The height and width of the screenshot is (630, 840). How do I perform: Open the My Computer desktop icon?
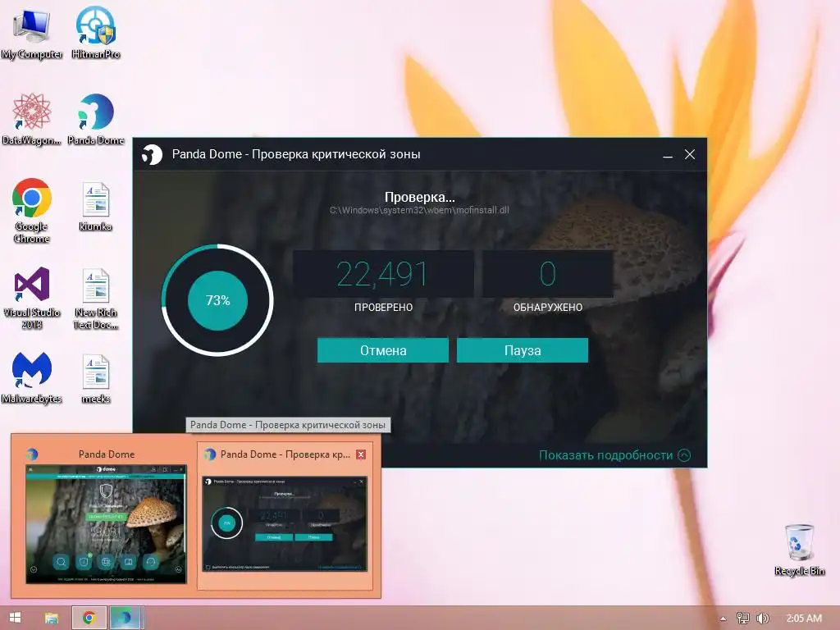[x=32, y=32]
